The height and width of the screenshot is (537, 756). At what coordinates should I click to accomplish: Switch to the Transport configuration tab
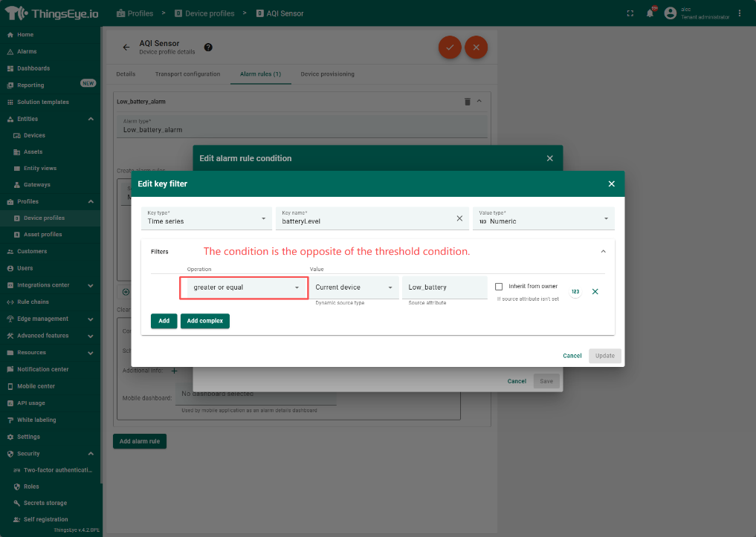[x=187, y=74]
